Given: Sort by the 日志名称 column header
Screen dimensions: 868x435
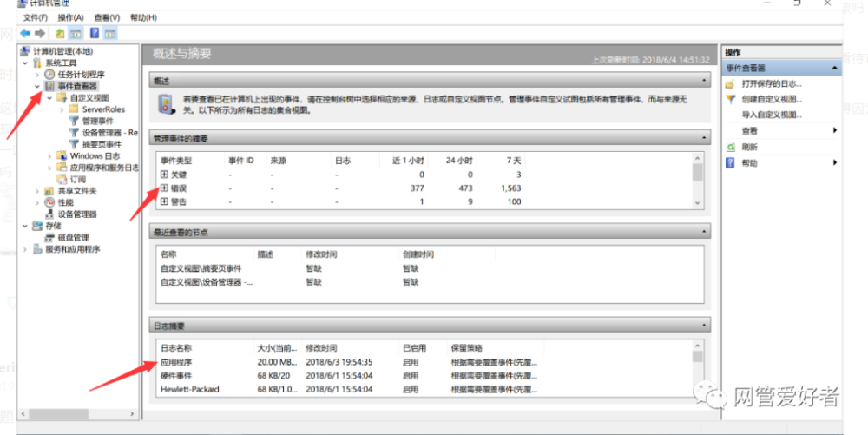Looking at the screenshot, I should (176, 348).
